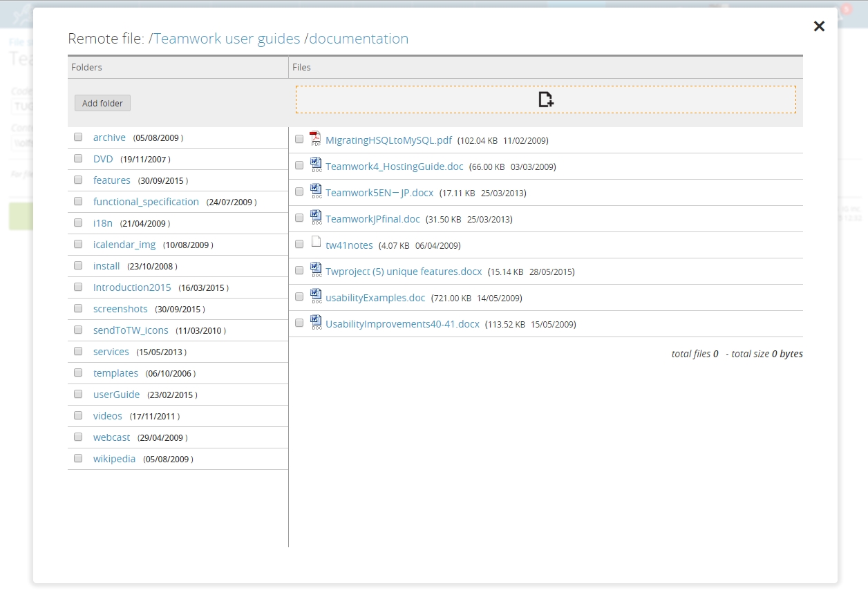Navigate into the userGuide folder
The width and height of the screenshot is (868, 606).
(x=116, y=395)
